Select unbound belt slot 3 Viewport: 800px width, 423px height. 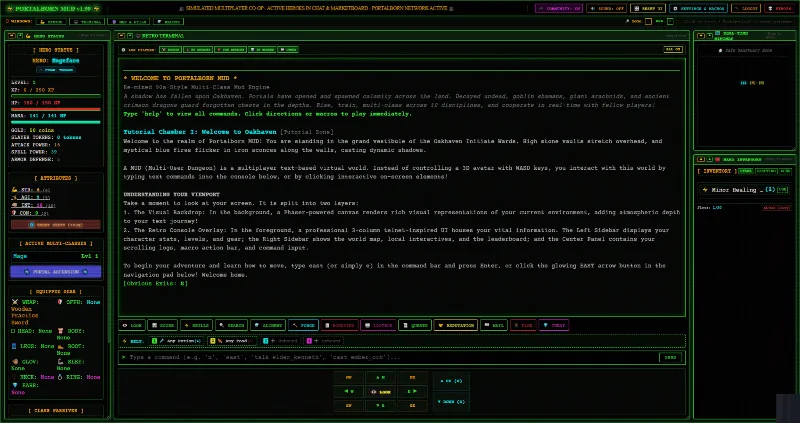pyautogui.click(x=281, y=341)
